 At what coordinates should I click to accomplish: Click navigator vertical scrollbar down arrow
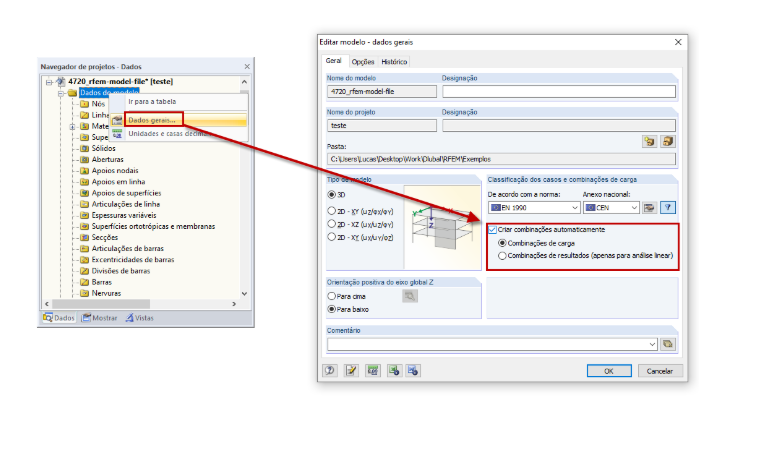coord(244,294)
